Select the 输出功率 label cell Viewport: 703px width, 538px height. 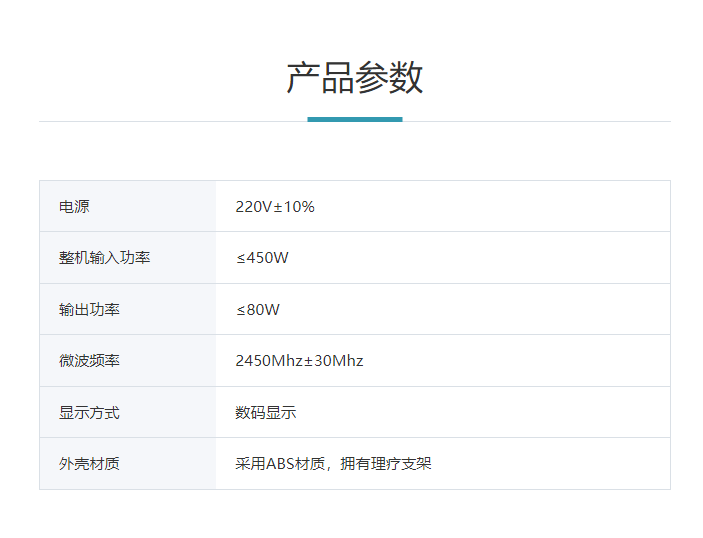[90, 310]
